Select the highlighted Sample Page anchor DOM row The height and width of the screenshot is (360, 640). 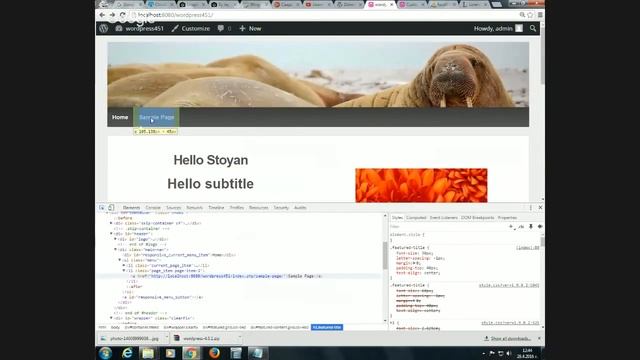coord(239,276)
